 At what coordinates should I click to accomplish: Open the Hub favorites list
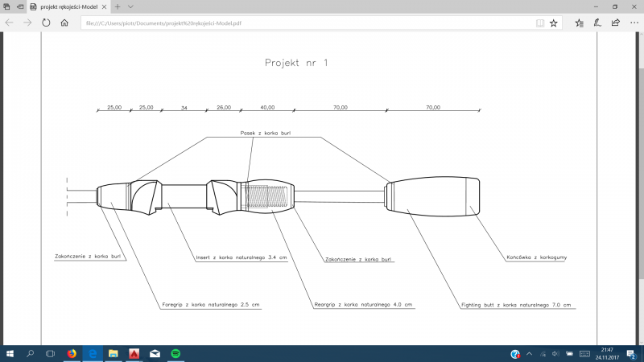(x=577, y=23)
